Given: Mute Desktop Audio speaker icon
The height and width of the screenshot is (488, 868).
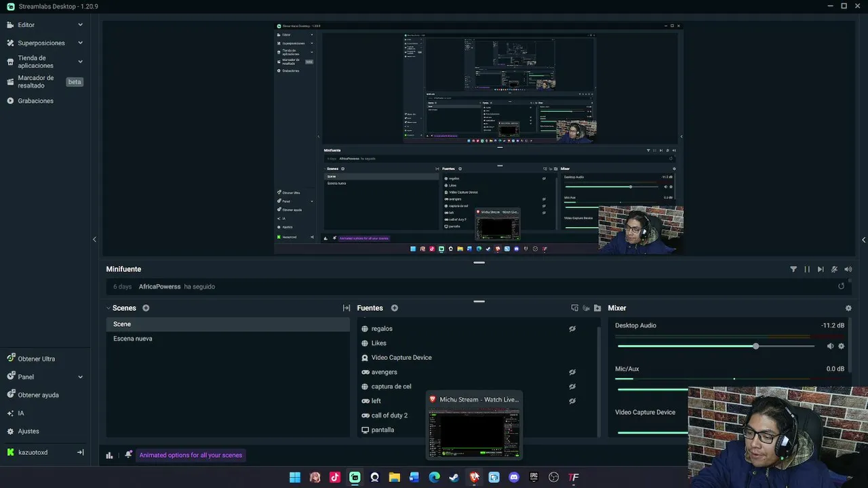Looking at the screenshot, I should click(830, 346).
